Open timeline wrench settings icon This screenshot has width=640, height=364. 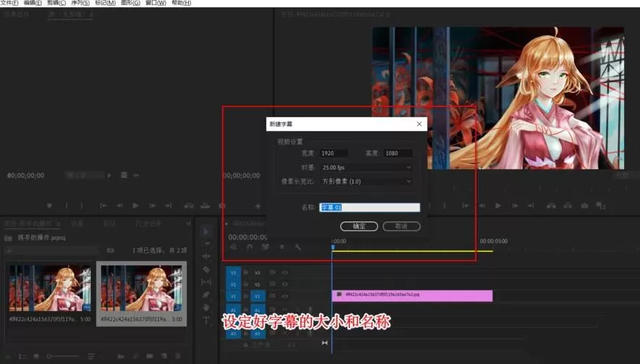point(298,247)
